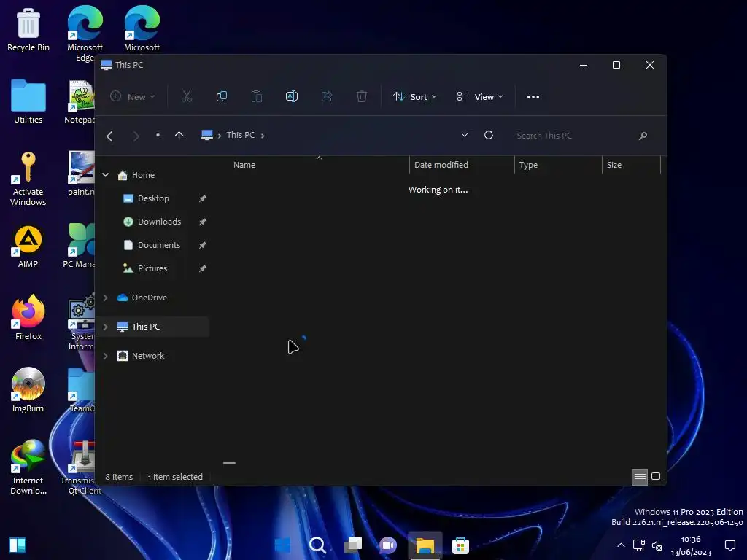Expand the Network tree node

[x=106, y=356]
